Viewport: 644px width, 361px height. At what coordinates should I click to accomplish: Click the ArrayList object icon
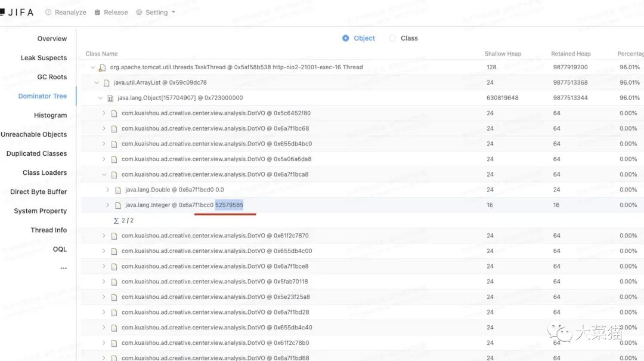coord(106,83)
